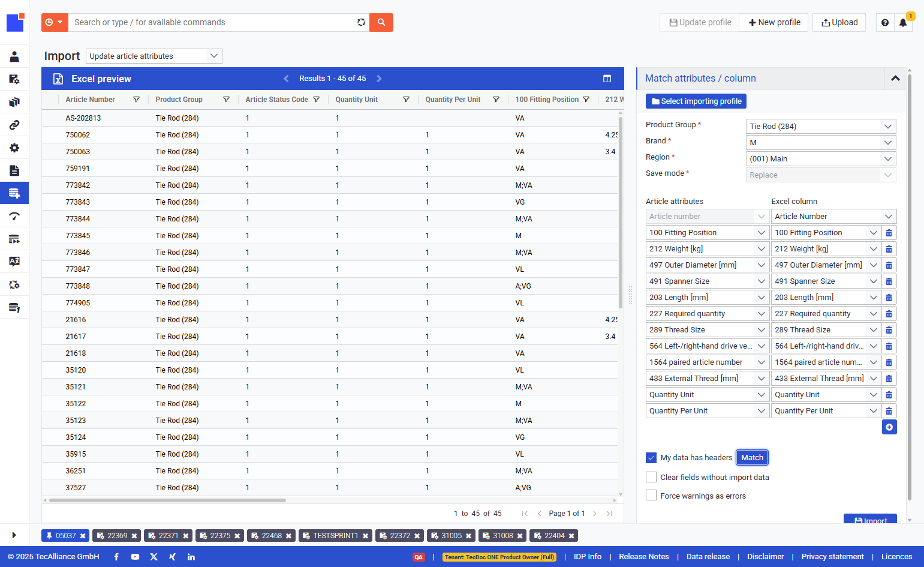Open the Article Number Excel column dropdown
924x567 pixels.
[x=833, y=217]
